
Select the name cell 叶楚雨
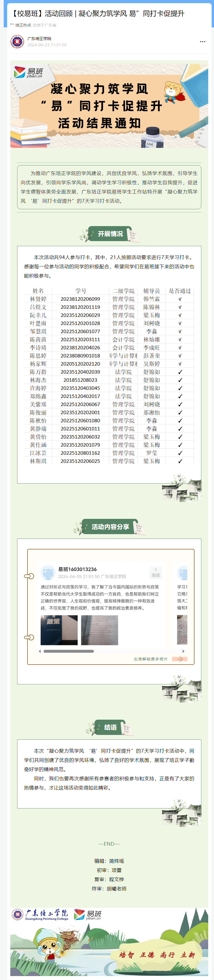point(38,323)
